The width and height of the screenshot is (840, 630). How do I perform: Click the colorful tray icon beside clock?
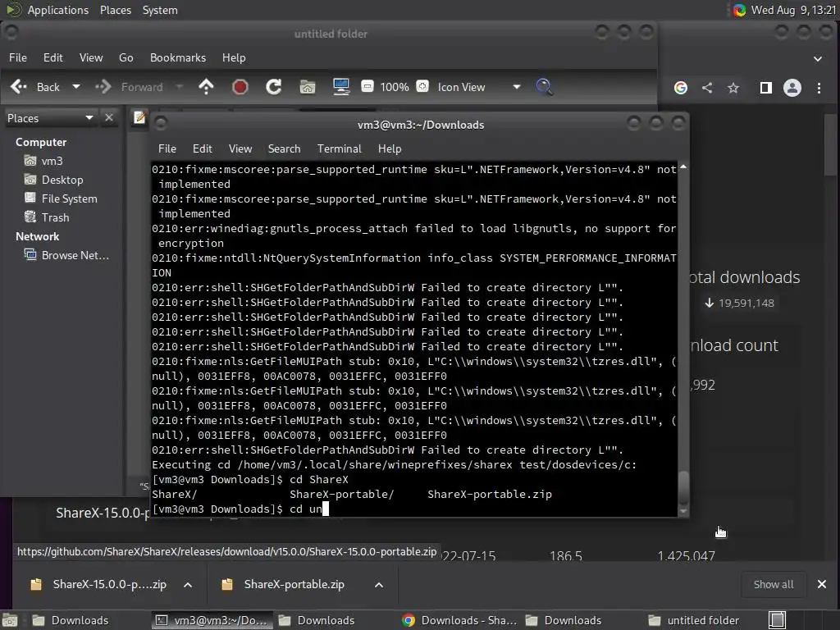739,10
